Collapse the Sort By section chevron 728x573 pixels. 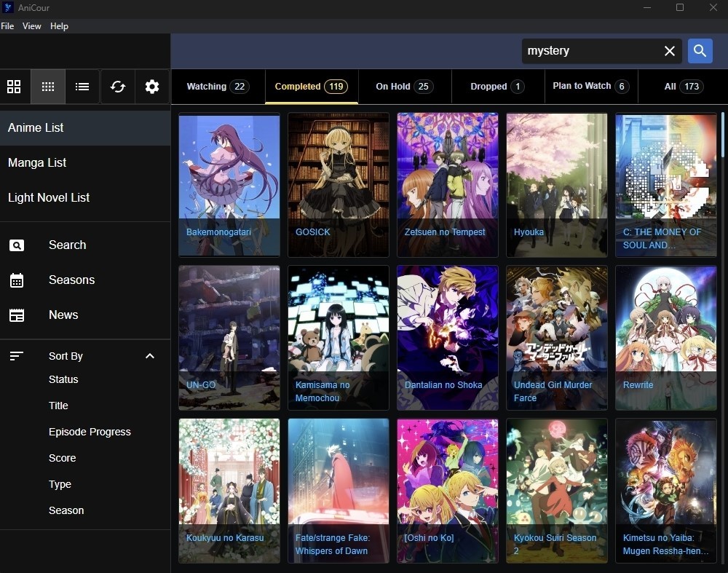(149, 356)
